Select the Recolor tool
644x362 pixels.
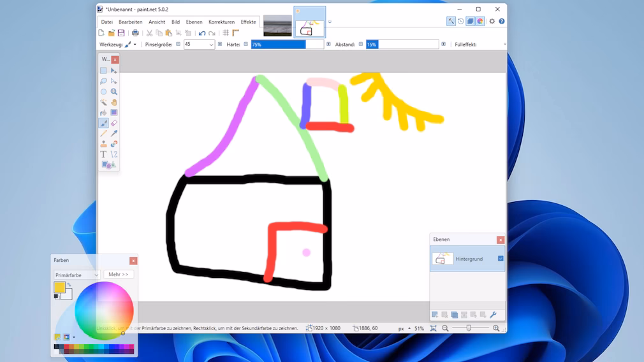pyautogui.click(x=113, y=143)
